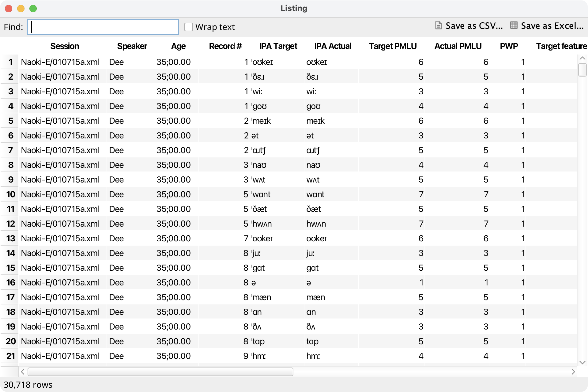Sort by the IPA Target column header
Viewport: 588px width, 392px height.
tap(278, 46)
